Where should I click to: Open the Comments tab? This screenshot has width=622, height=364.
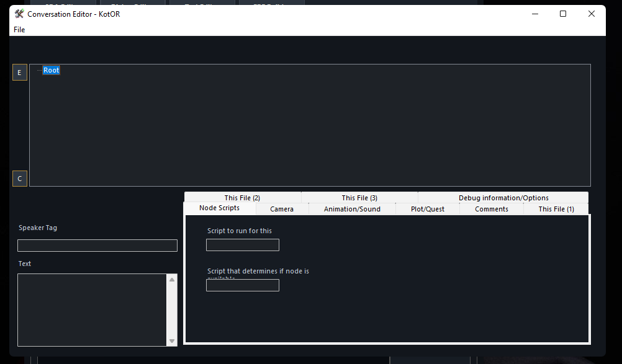(492, 209)
